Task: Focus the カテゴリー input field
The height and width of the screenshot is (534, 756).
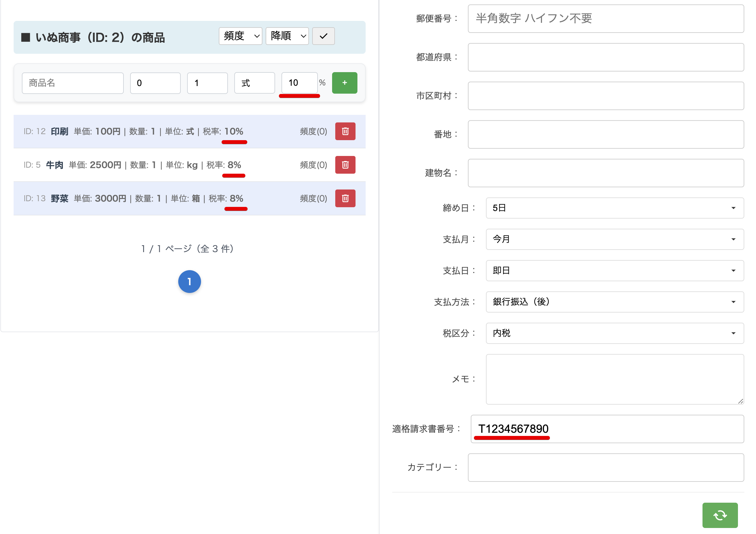Action: click(606, 468)
